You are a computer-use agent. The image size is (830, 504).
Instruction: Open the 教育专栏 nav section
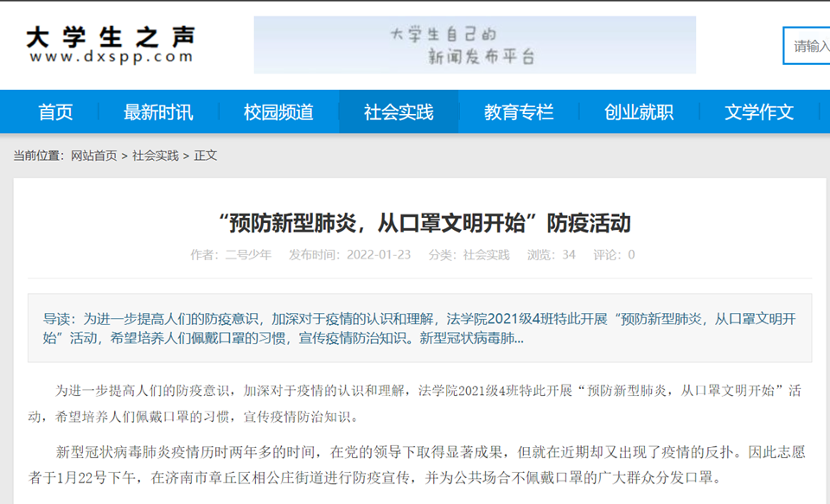pos(519,112)
